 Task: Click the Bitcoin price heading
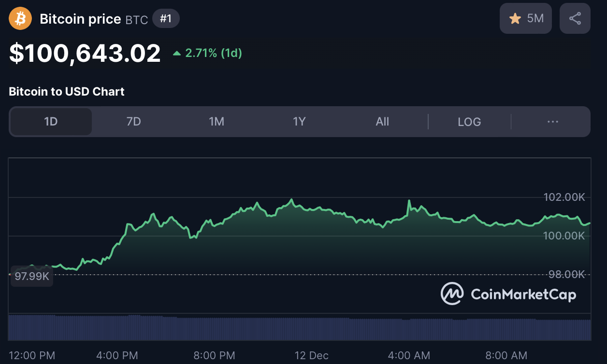coord(80,19)
